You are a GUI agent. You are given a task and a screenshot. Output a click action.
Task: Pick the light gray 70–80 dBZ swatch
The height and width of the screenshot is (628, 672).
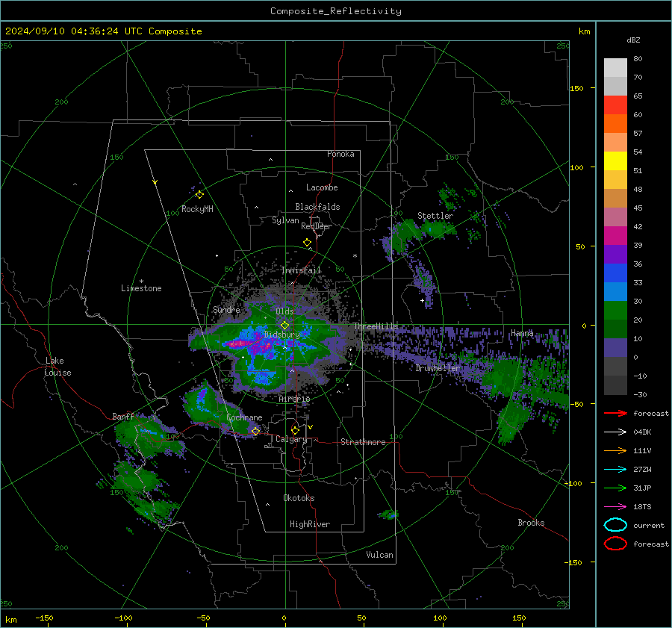(615, 68)
